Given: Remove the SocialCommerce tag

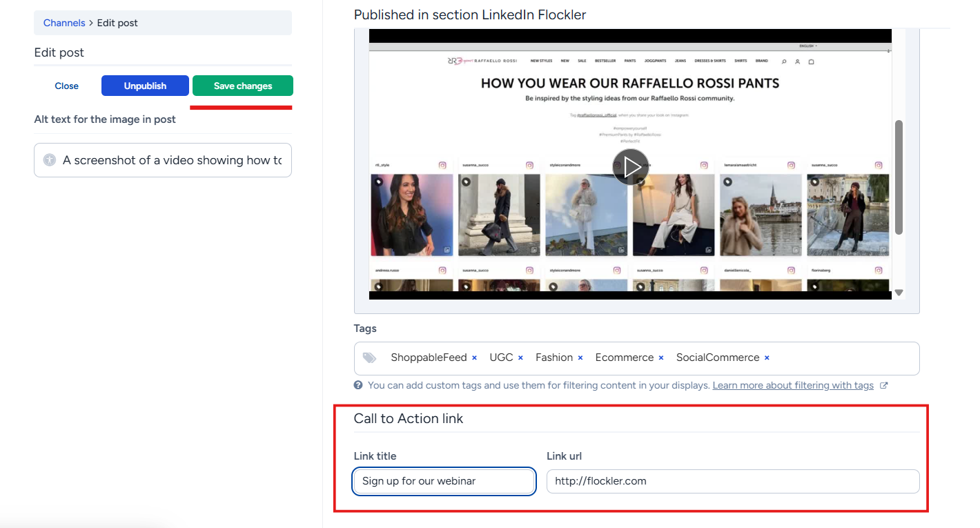Looking at the screenshot, I should coord(767,358).
